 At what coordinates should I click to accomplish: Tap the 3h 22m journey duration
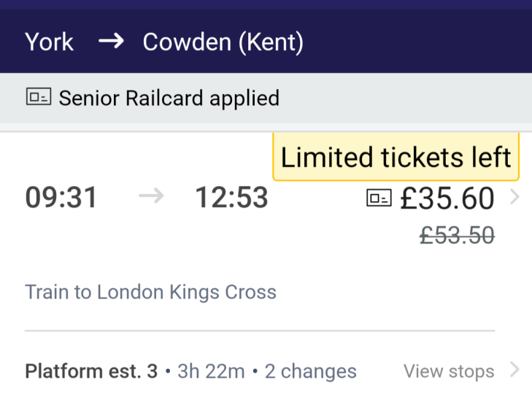pos(211,371)
